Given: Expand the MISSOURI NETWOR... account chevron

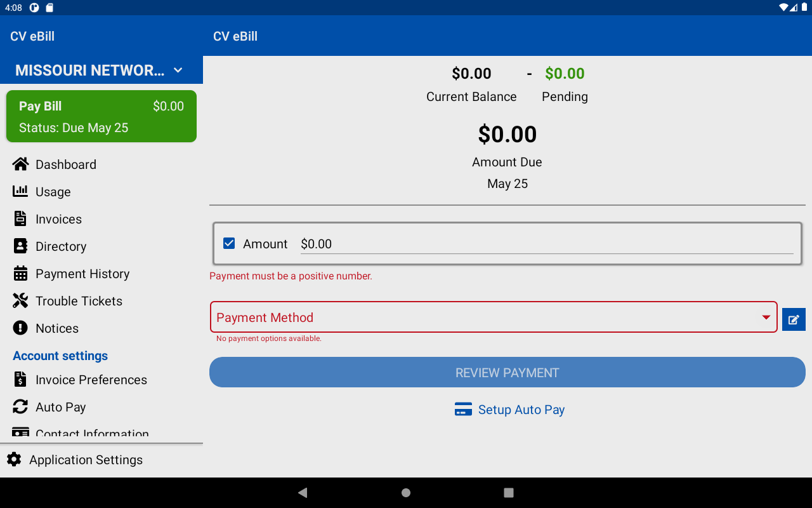Looking at the screenshot, I should coord(178,70).
